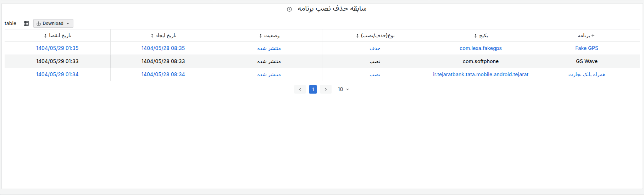Image resolution: width=644 pixels, height=195 pixels.
Task: Expand the 10 rows-per-page selector
Action: 343,89
